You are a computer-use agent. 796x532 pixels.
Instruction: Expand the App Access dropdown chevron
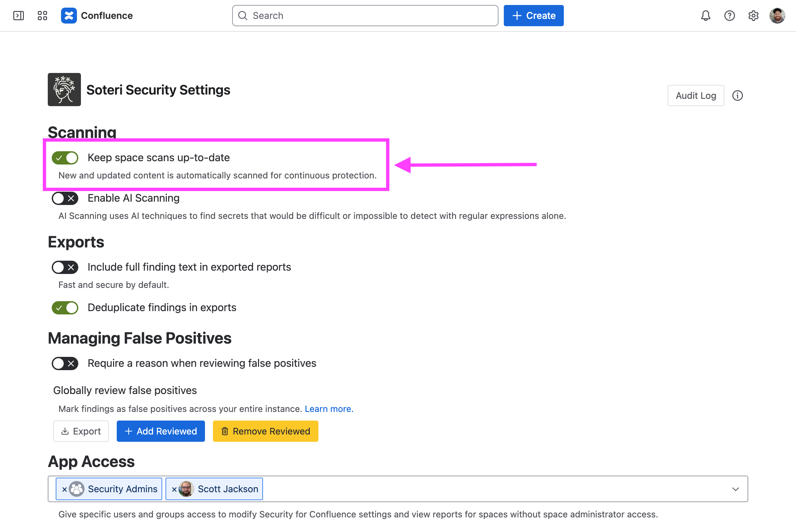pyautogui.click(x=735, y=489)
